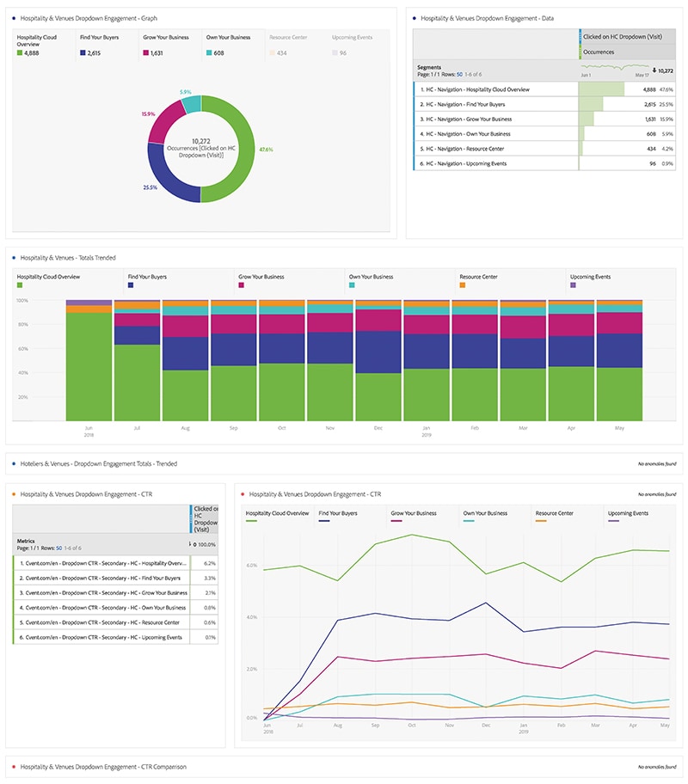
Task: Click the orange dot beside the CTR table title
Action: point(13,494)
